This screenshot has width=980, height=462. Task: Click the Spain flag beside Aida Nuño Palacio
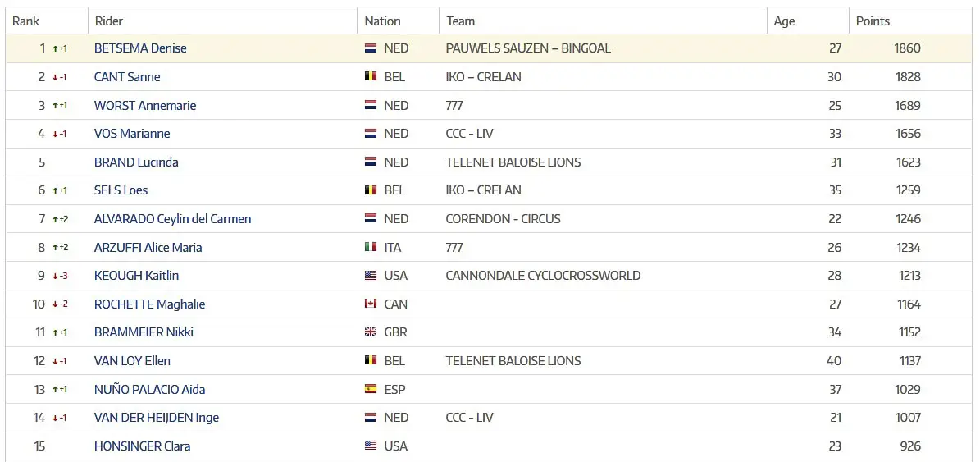click(371, 390)
